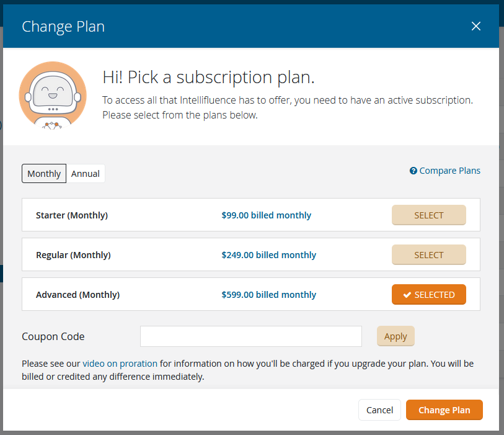Click the Starter (Monthly) plan name
504x435 pixels.
coord(72,215)
